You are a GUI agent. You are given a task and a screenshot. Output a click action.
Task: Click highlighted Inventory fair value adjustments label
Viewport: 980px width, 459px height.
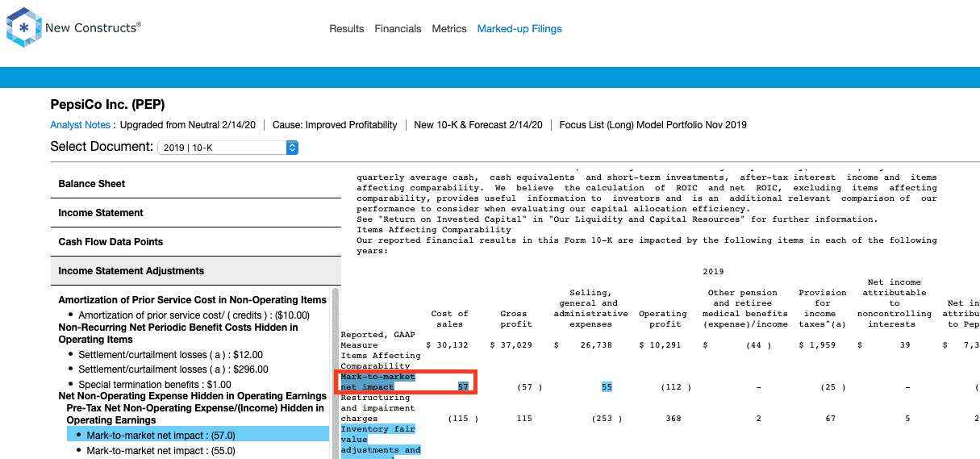point(381,440)
